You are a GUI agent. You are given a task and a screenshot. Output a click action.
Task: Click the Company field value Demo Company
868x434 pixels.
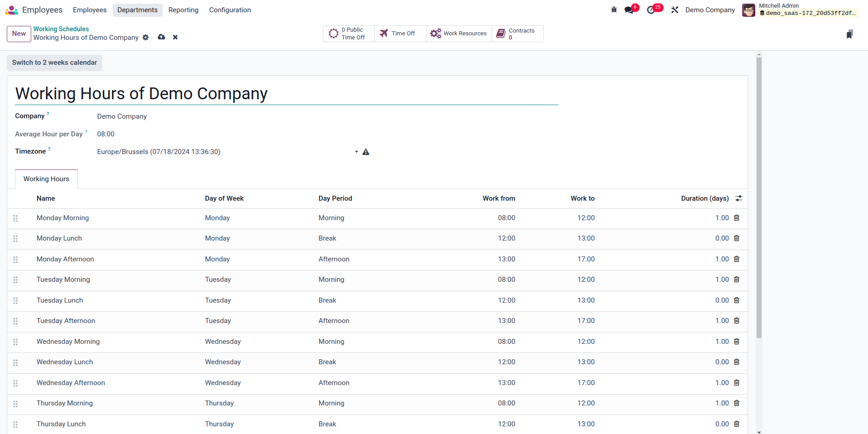coord(122,116)
